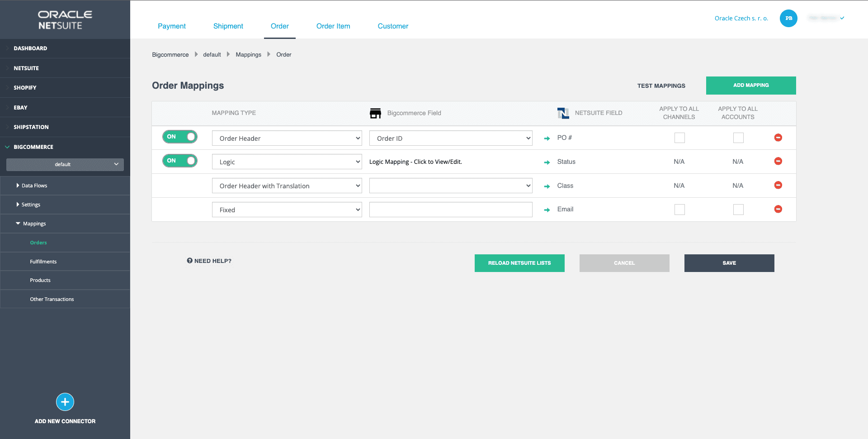
Task: Click default in breadcrumb
Action: pos(212,55)
